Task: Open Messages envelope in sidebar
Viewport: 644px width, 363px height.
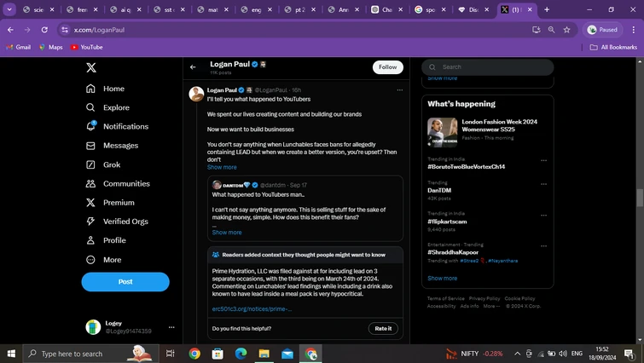Action: pyautogui.click(x=90, y=146)
